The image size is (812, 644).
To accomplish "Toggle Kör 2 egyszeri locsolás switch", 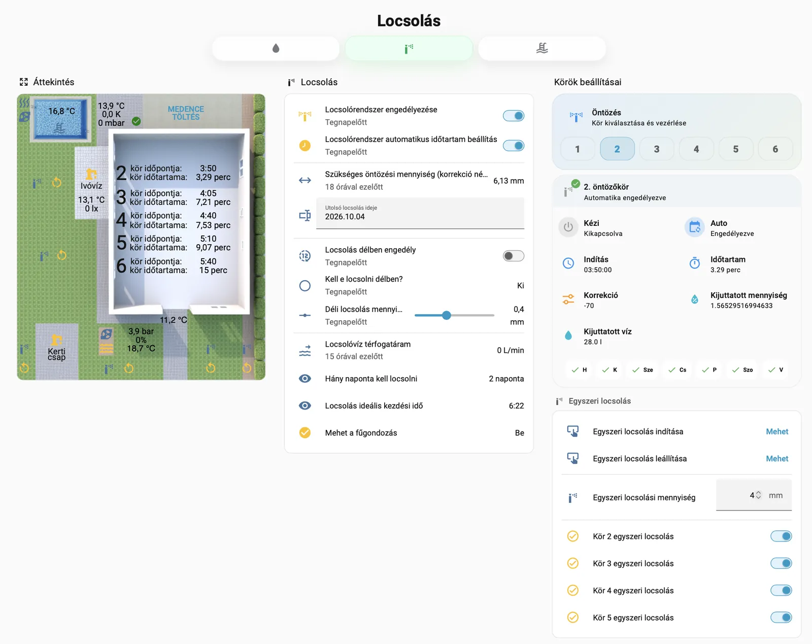I will [x=781, y=536].
